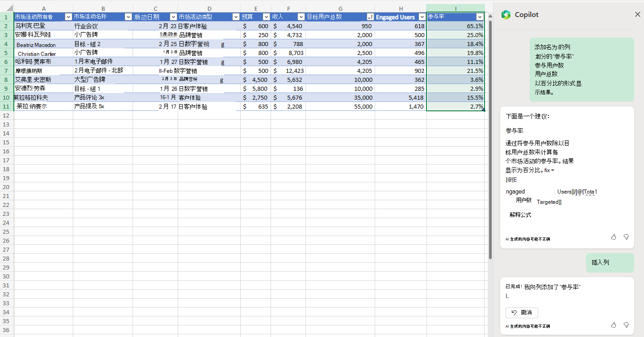
Task: Open filter dropdown for 市场活动名称 column
Action: pyautogui.click(x=128, y=17)
